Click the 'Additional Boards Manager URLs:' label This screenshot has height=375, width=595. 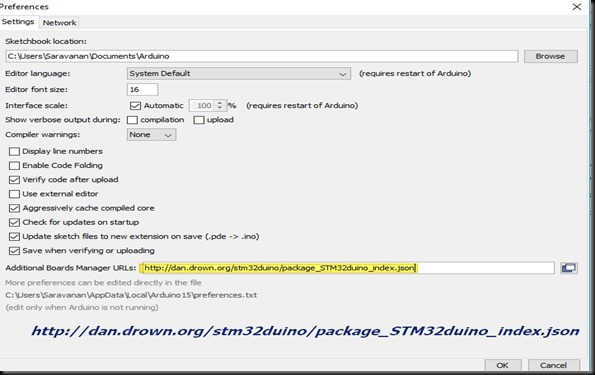[x=71, y=268]
